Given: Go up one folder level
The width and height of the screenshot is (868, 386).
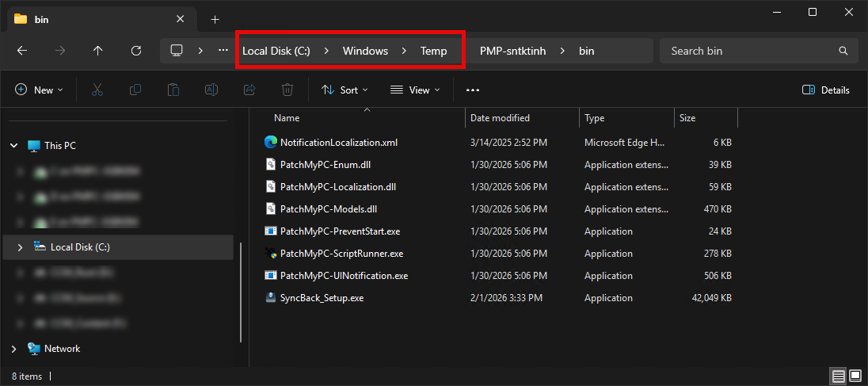Looking at the screenshot, I should [98, 51].
